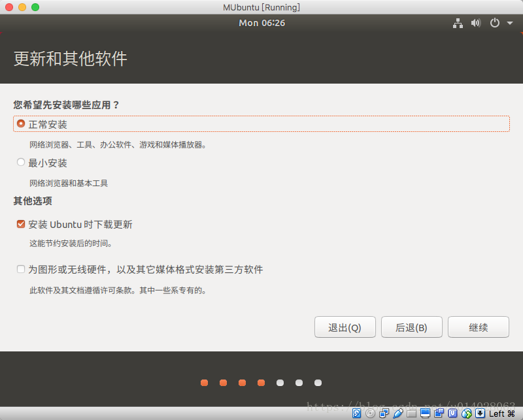Click VirtualBox optical disc status icon
The image size is (523, 420).
point(370,413)
